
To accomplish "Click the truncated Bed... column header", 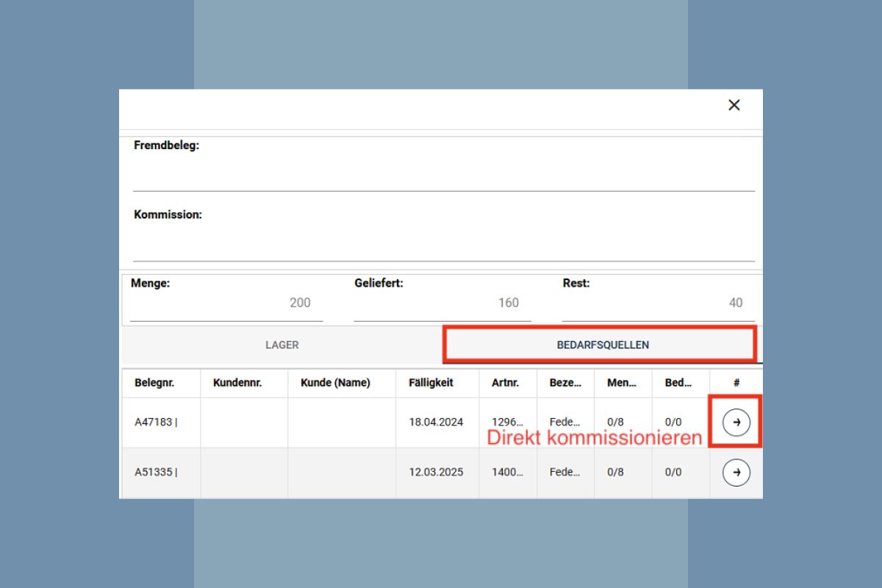I will (678, 383).
